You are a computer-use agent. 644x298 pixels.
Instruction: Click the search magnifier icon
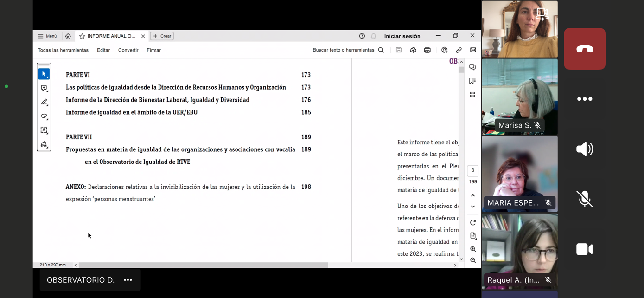(x=381, y=50)
